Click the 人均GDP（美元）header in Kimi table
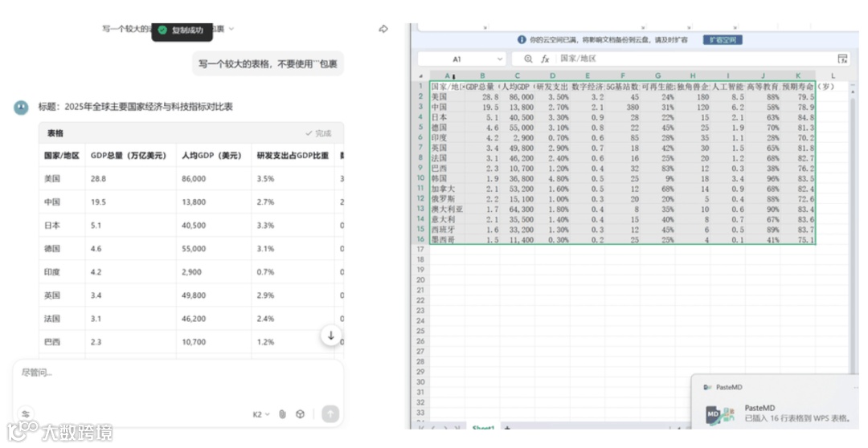 point(212,156)
